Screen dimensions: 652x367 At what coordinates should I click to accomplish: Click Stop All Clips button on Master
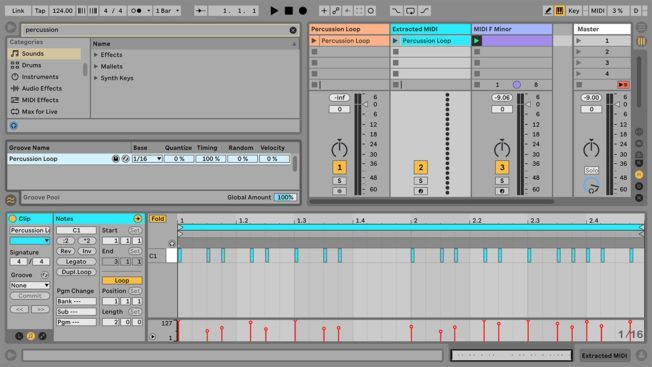point(579,85)
